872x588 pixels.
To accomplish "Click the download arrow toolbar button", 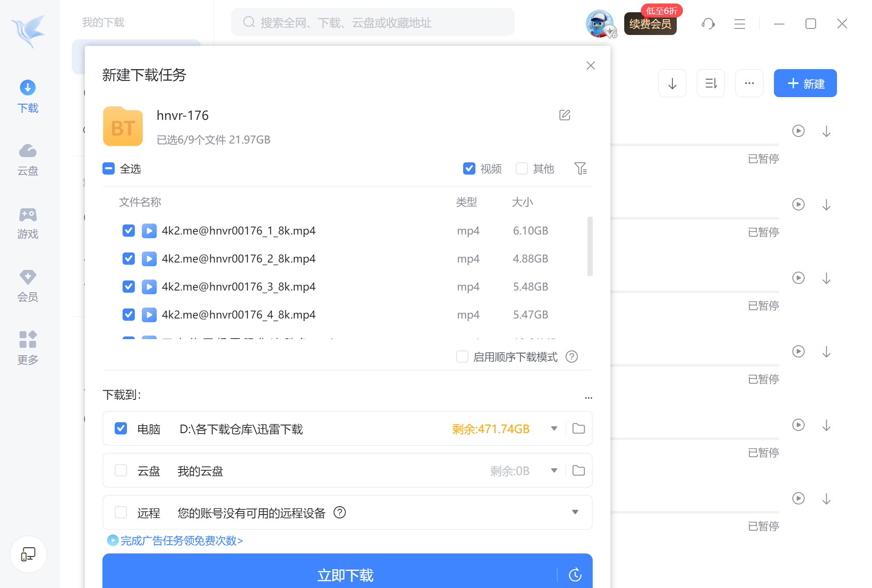I will coord(672,83).
